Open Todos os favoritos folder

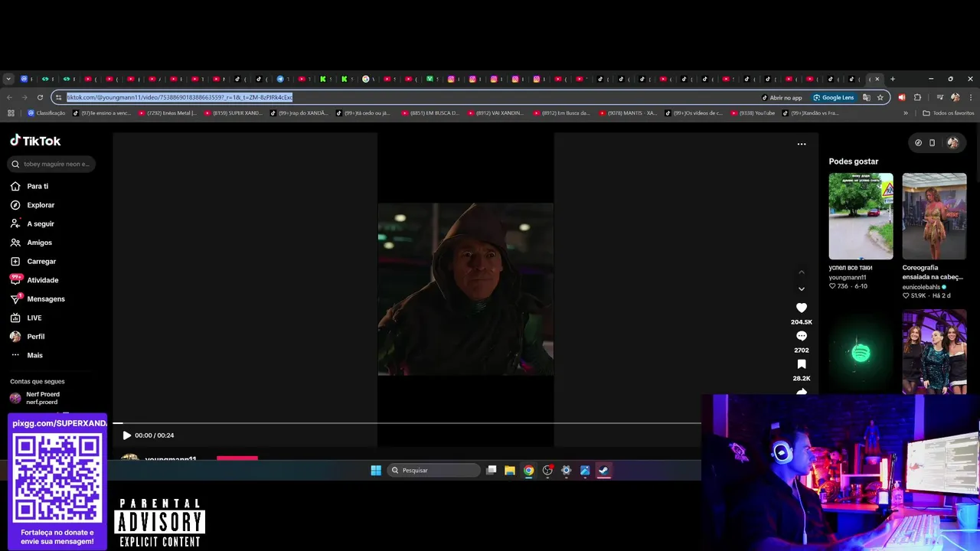949,112
